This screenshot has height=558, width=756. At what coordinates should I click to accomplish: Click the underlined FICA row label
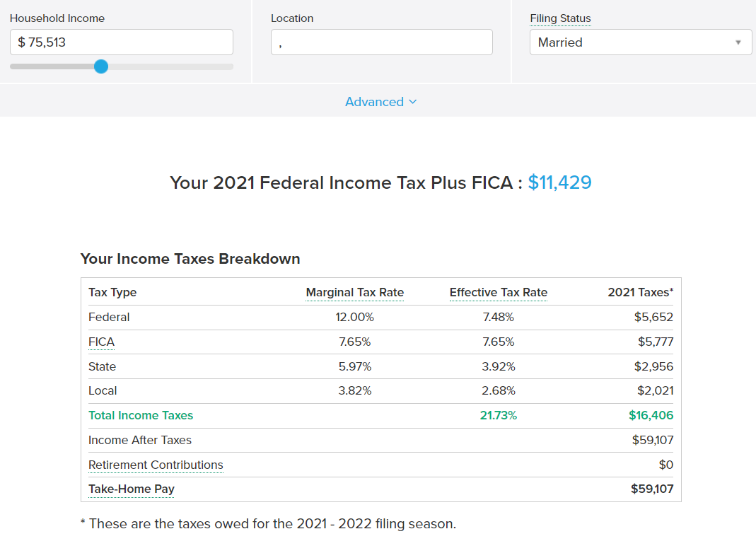(x=101, y=342)
